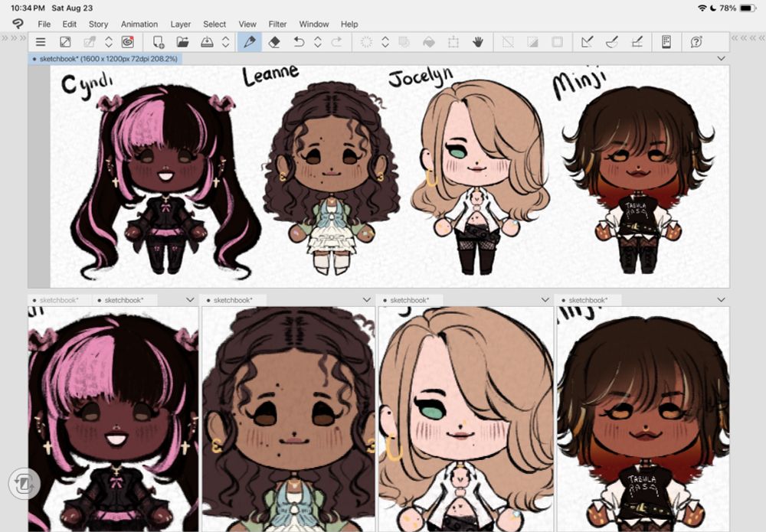766x532 pixels.
Task: Click the stepper next to Clip Studio icon
Action: [109, 42]
